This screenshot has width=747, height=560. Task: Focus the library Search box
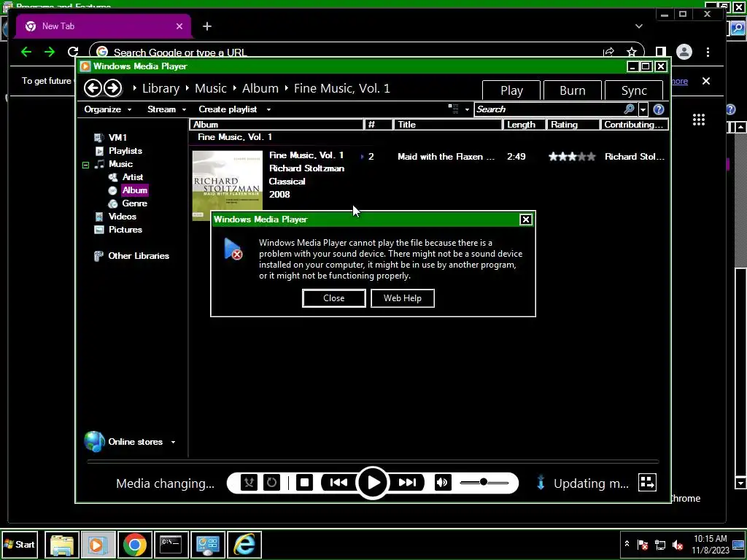pos(549,109)
